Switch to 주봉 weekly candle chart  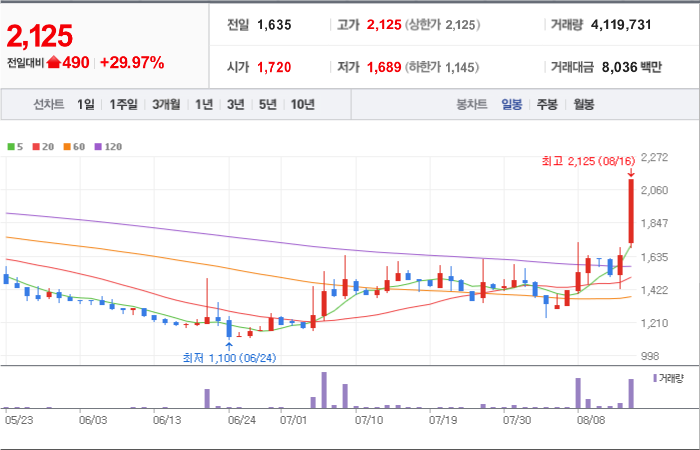tap(547, 105)
